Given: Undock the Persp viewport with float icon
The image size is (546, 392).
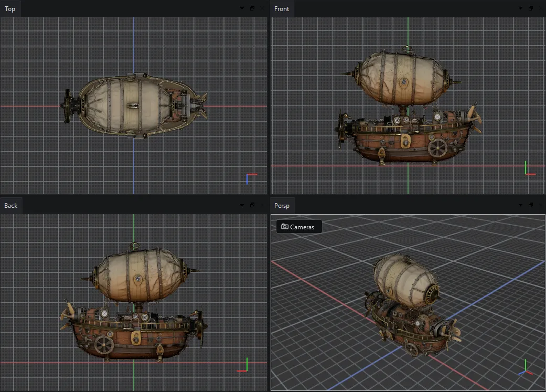Looking at the screenshot, I should pyautogui.click(x=530, y=205).
